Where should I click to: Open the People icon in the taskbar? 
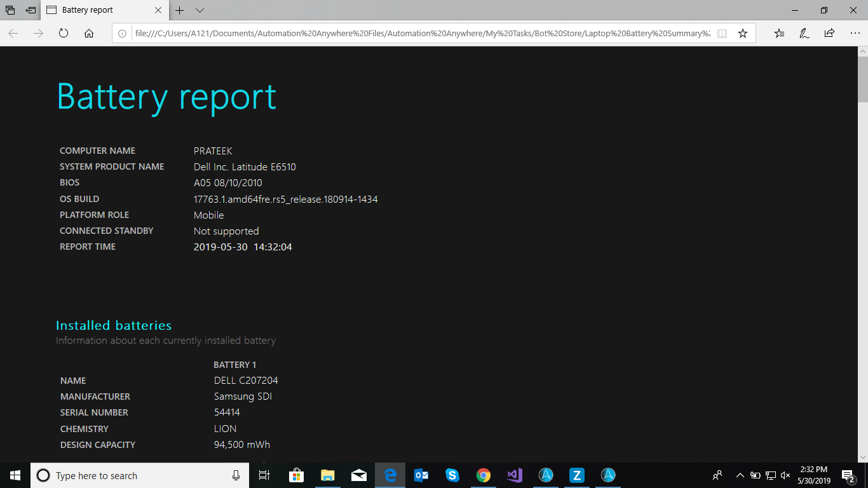point(717,475)
